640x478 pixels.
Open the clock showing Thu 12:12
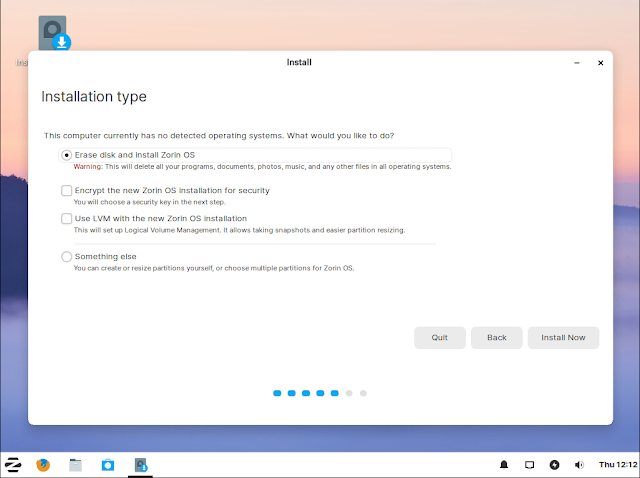[x=618, y=465]
